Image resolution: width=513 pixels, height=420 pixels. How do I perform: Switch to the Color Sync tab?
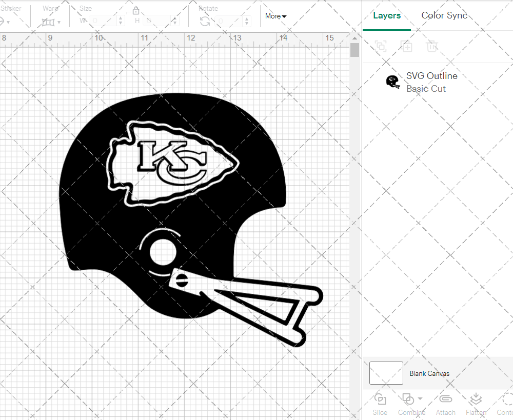coord(444,15)
